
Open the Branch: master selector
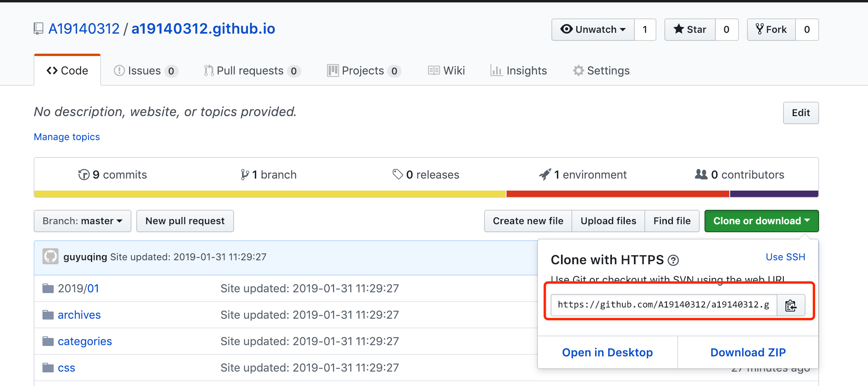pos(83,221)
